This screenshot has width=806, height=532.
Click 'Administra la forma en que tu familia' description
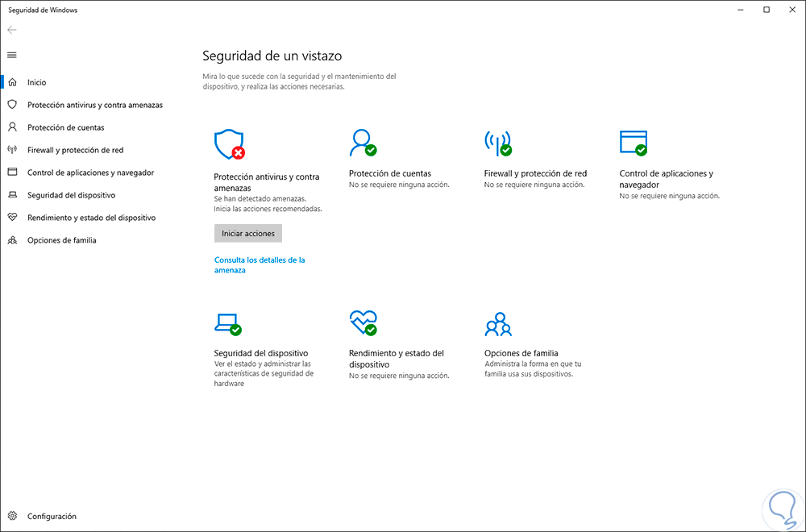pos(533,369)
